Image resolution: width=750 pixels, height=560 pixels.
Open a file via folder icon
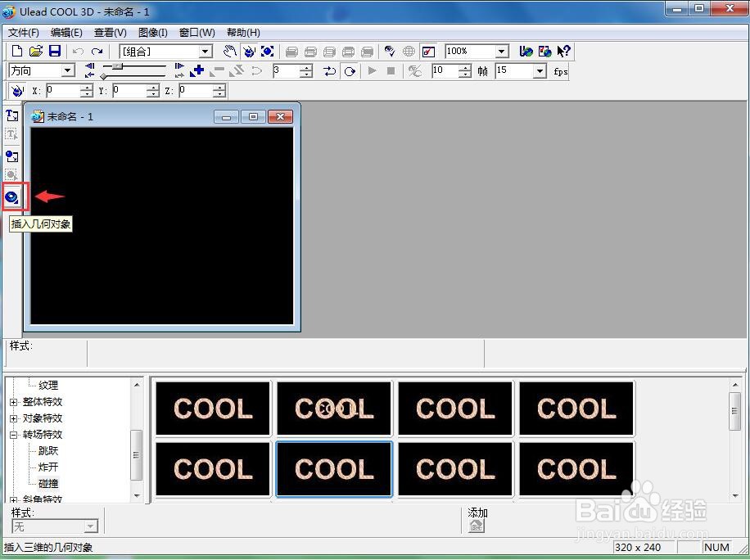coord(36,52)
